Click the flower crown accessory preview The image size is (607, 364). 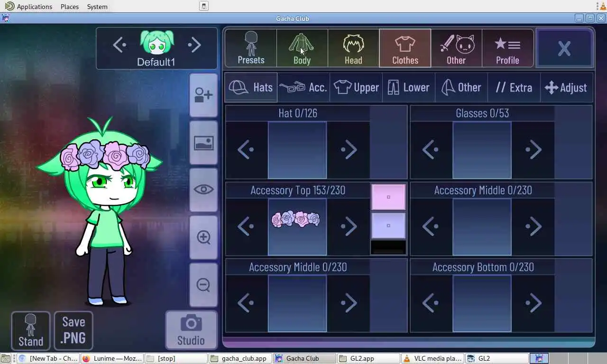click(x=297, y=227)
